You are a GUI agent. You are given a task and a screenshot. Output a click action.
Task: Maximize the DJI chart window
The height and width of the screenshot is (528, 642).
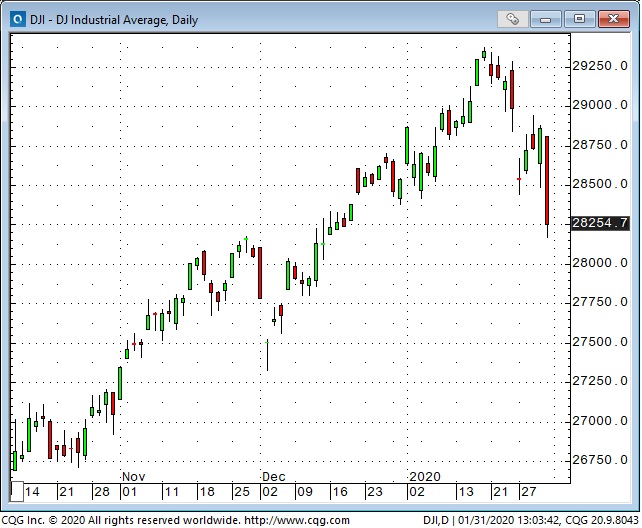[x=579, y=19]
